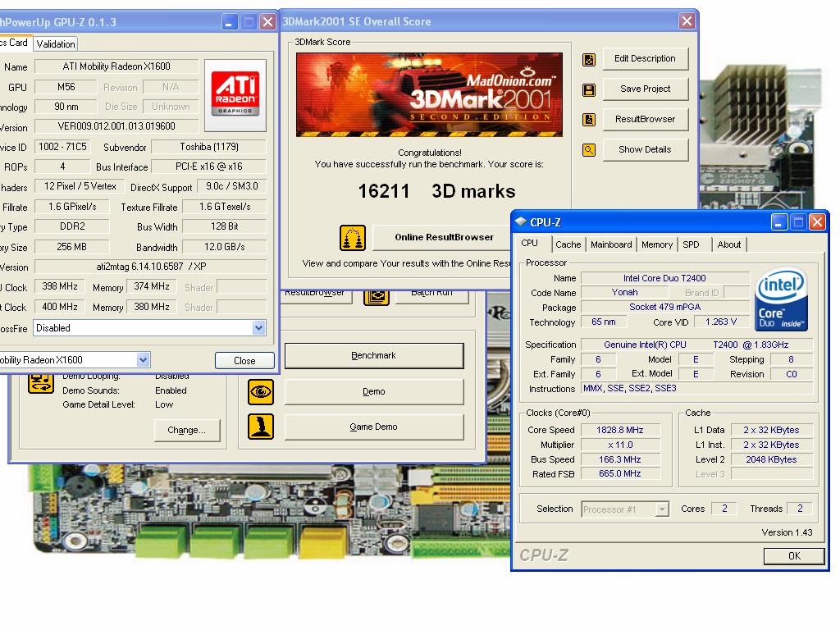This screenshot has height=630, width=840.
Task: Click the Save Project button
Action: click(645, 89)
